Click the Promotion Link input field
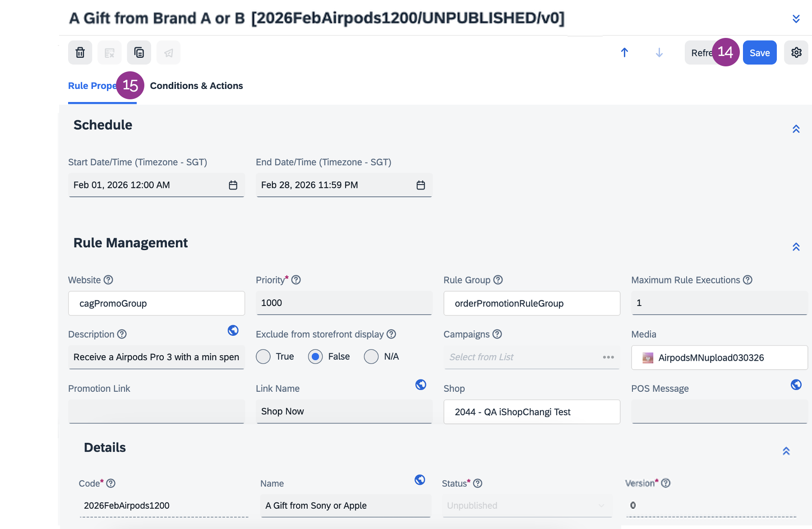Screen dimensions: 812x529 (156, 411)
